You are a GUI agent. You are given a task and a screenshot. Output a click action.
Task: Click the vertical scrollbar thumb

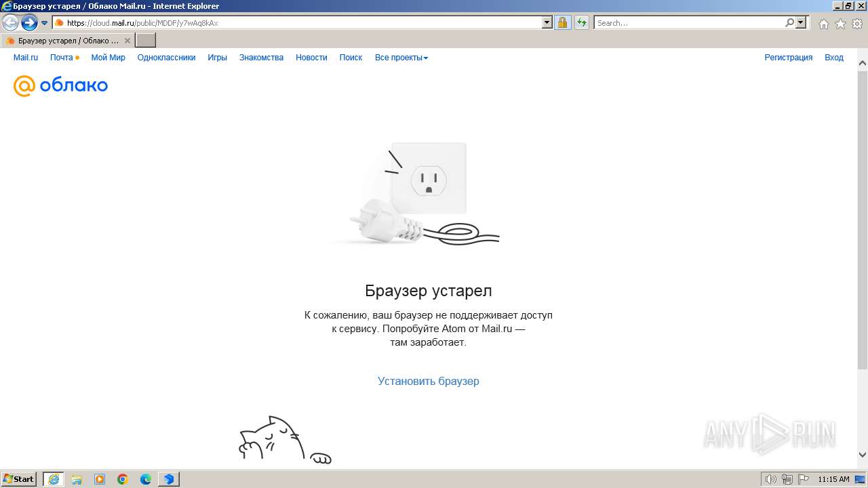862,219
